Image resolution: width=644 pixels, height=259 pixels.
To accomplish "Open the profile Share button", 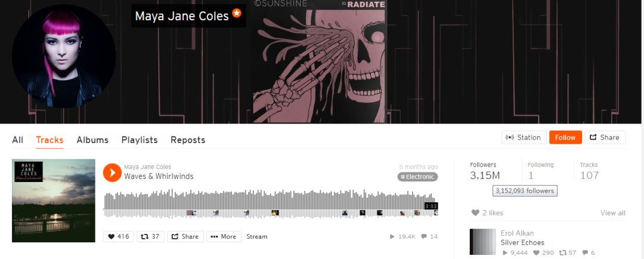I will point(605,137).
